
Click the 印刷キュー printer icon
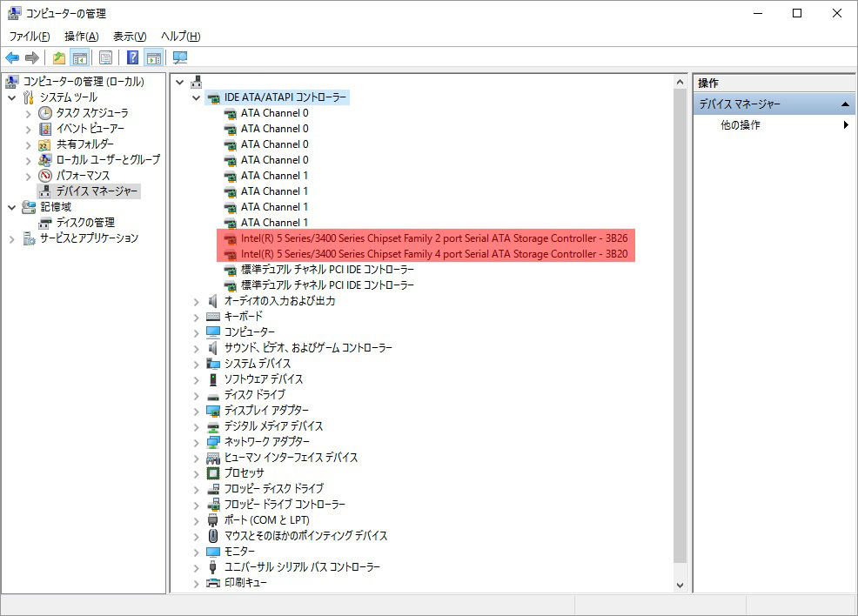tap(213, 583)
